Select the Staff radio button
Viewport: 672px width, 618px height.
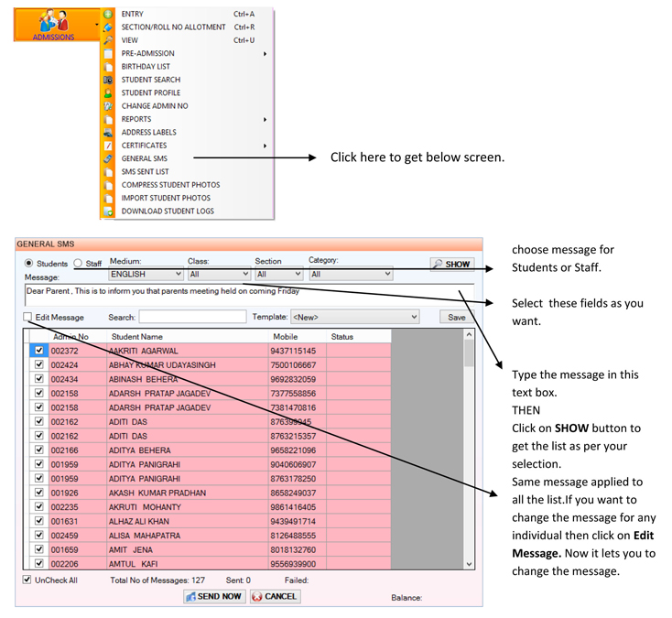pyautogui.click(x=78, y=263)
